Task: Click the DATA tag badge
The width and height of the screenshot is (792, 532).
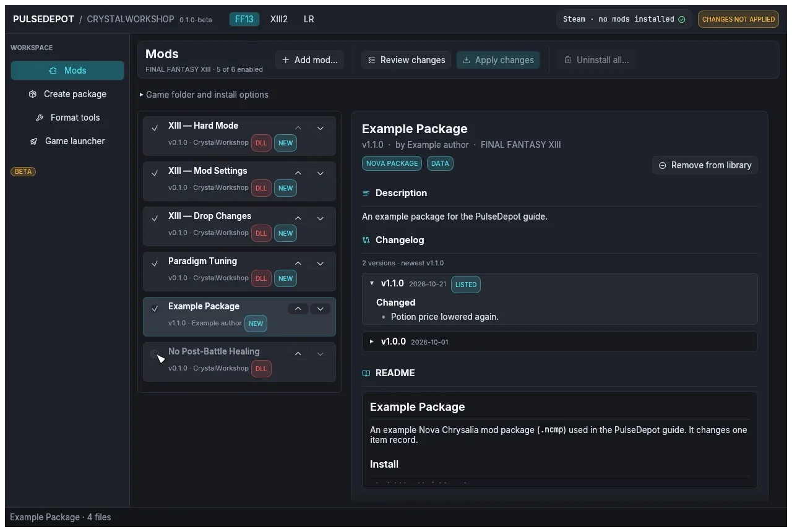Action: (440, 163)
